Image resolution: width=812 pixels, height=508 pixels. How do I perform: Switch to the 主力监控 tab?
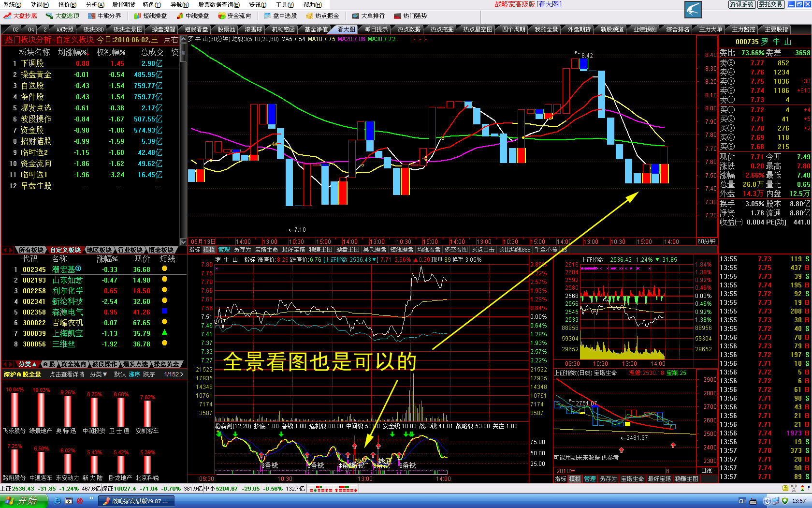tap(743, 30)
